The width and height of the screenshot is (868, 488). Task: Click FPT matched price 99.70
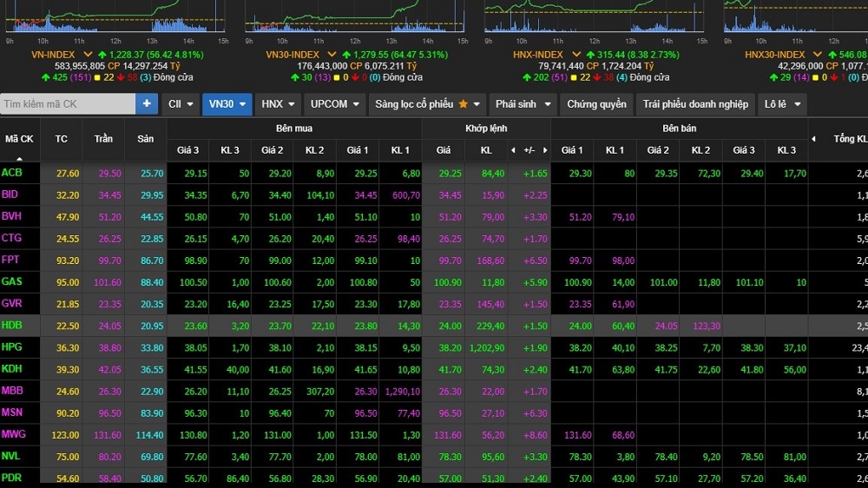(450, 260)
